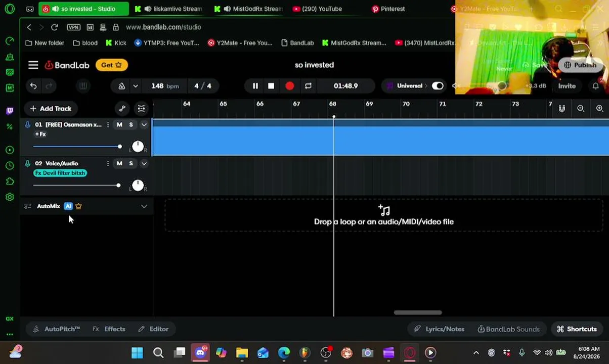Click Get membership button
Screen dimensions: 609x364
111,65
